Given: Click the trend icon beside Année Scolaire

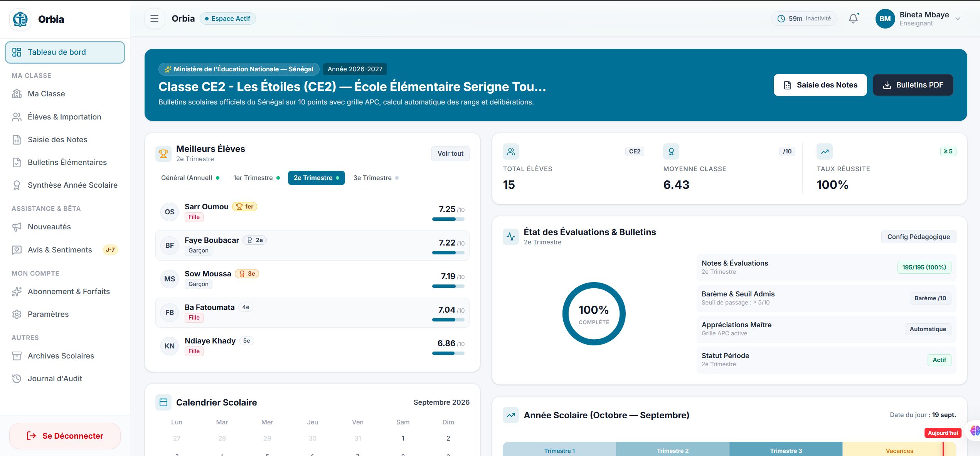Looking at the screenshot, I should [511, 415].
